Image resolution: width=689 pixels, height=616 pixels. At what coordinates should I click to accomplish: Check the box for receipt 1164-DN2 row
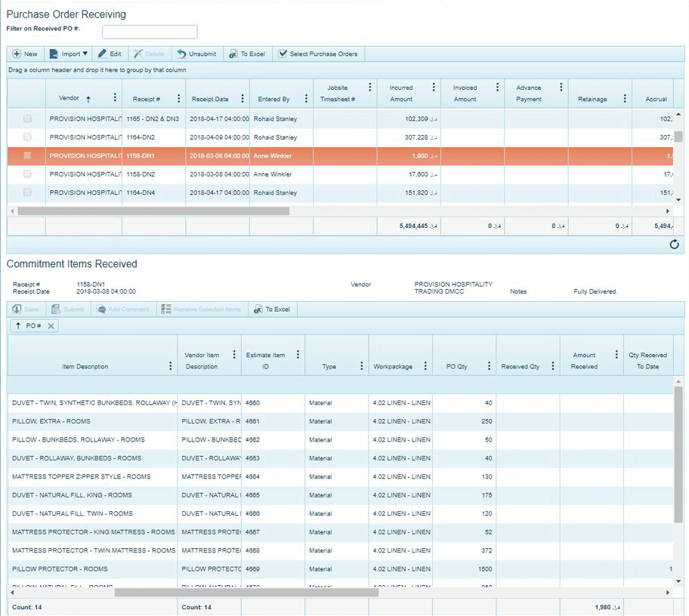click(27, 137)
